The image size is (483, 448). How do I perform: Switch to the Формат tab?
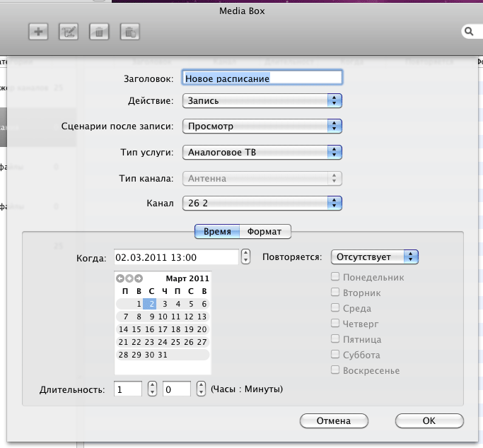click(264, 231)
